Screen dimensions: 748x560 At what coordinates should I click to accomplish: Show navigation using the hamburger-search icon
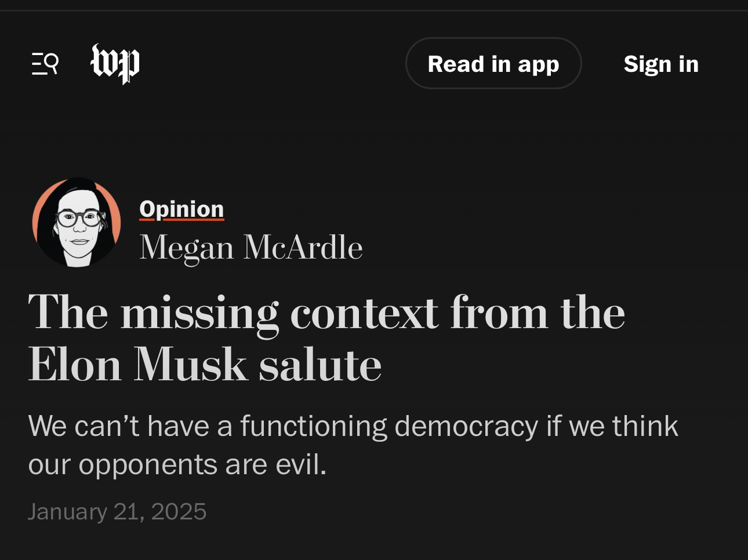point(45,64)
